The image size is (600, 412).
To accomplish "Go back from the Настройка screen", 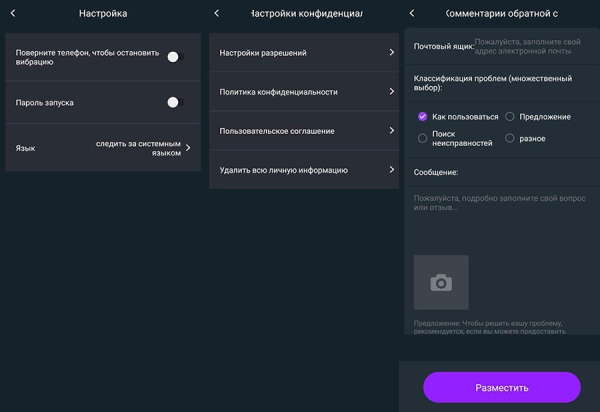I will pyautogui.click(x=13, y=13).
